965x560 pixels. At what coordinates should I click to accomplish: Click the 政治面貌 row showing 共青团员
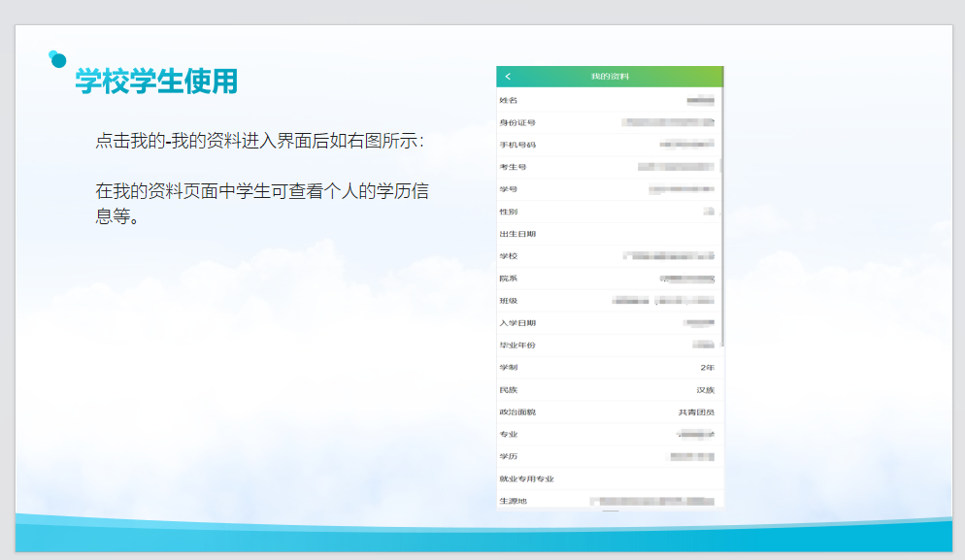coord(609,412)
